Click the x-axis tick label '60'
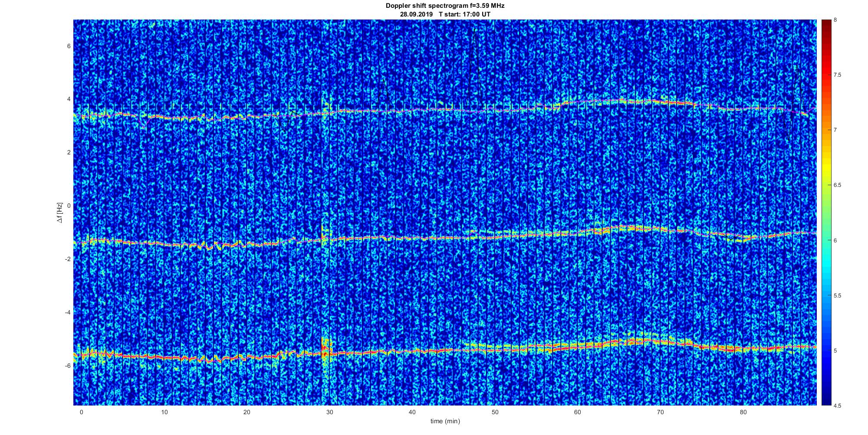This screenshot has height=435, width=868. (578, 412)
